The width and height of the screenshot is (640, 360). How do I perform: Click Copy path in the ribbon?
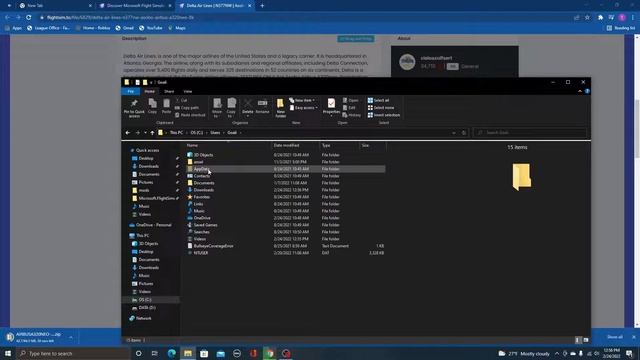pyautogui.click(x=187, y=108)
